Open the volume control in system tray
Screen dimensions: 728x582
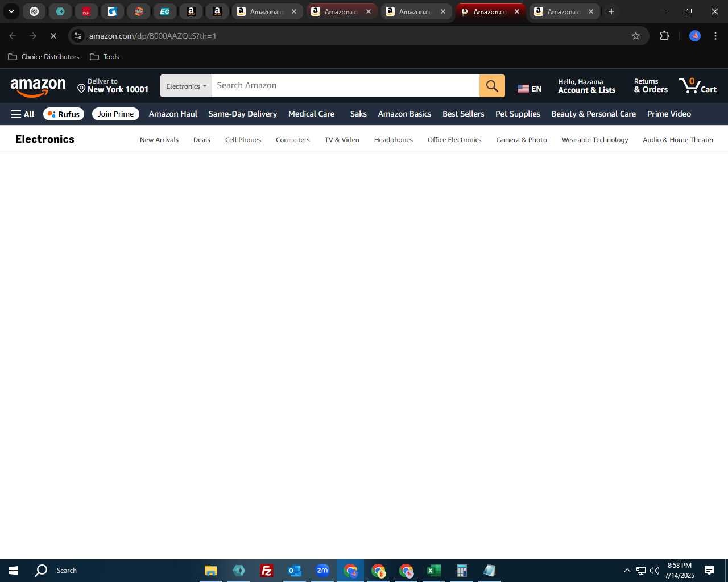[x=655, y=571]
